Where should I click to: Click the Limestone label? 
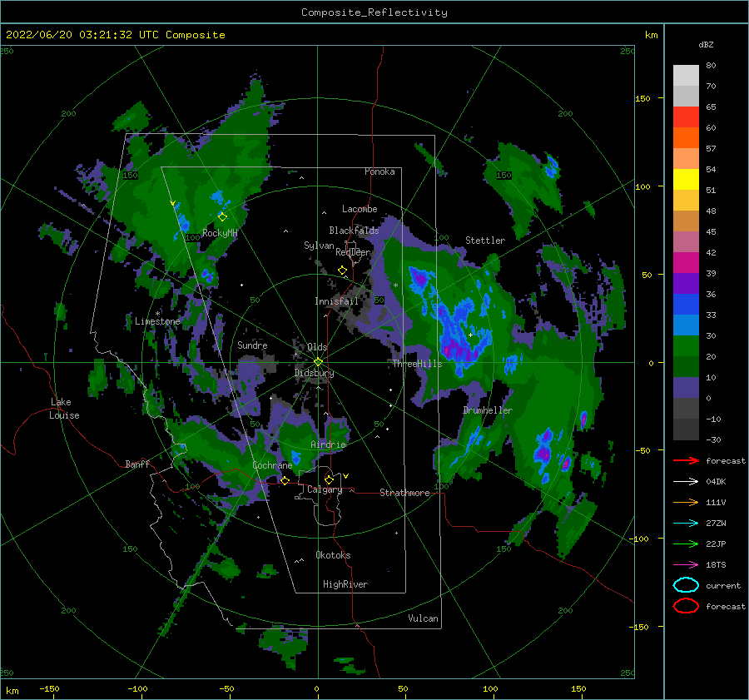coord(157,321)
